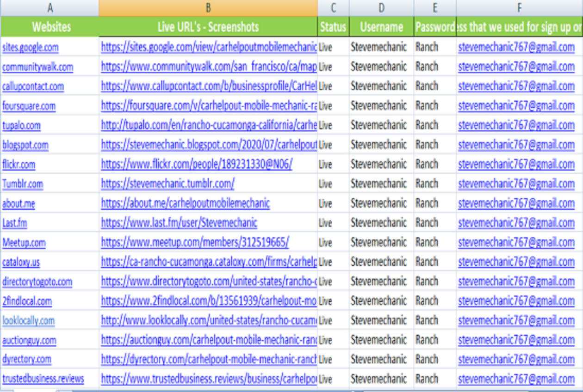583x392 pixels.
Task: Open the last.fm/user/Stevemechanic URL
Action: pos(179,223)
